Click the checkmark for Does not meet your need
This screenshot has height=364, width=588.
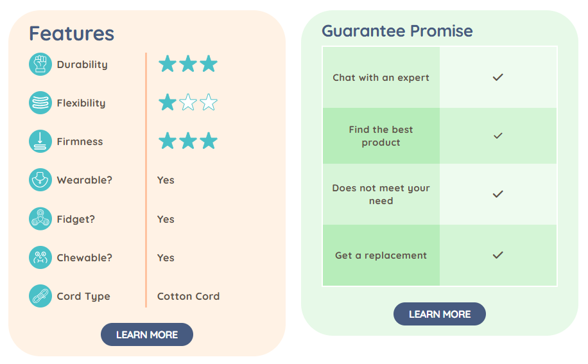[x=497, y=194]
